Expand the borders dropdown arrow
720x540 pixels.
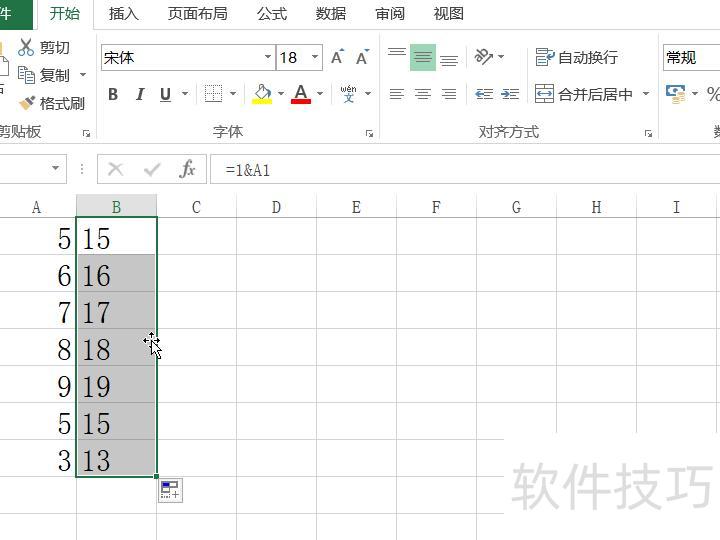233,94
